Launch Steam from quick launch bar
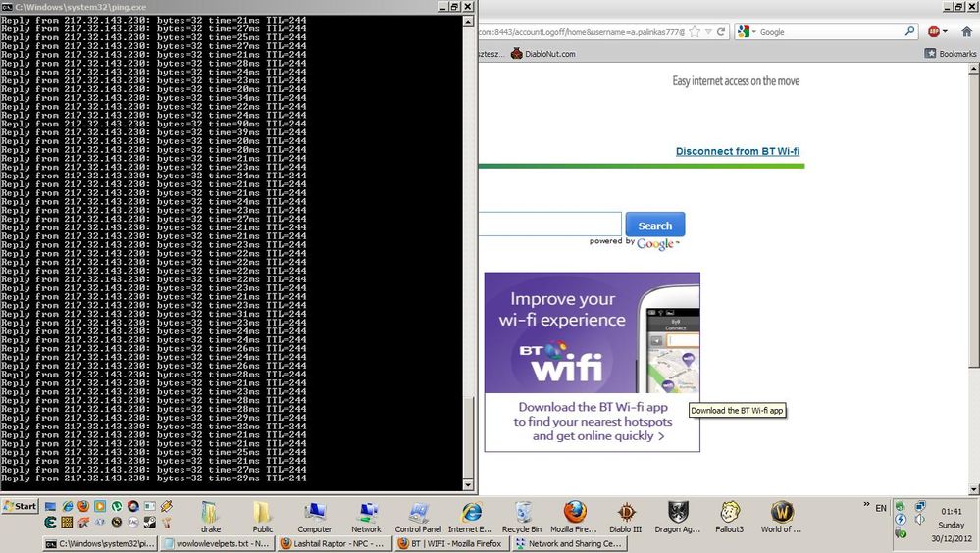The image size is (980, 553). (150, 522)
